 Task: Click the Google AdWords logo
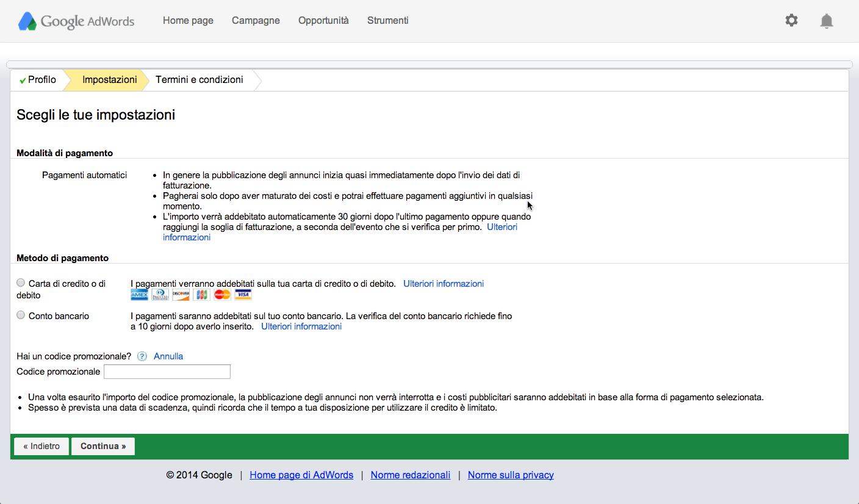76,21
